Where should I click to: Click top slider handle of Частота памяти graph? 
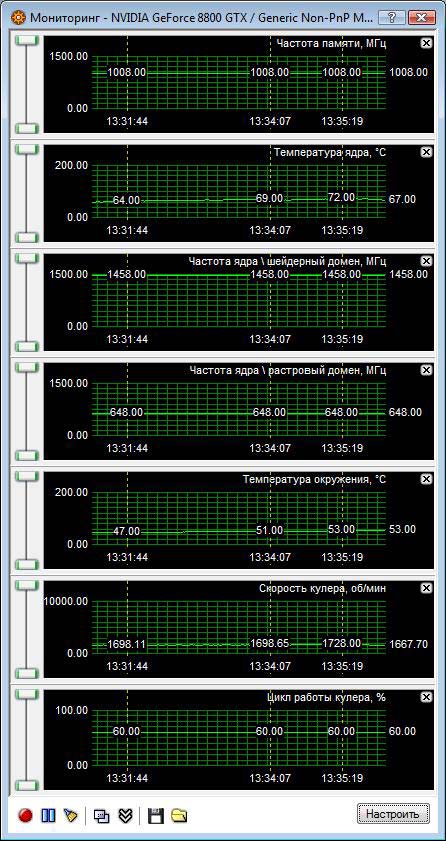(x=26, y=41)
